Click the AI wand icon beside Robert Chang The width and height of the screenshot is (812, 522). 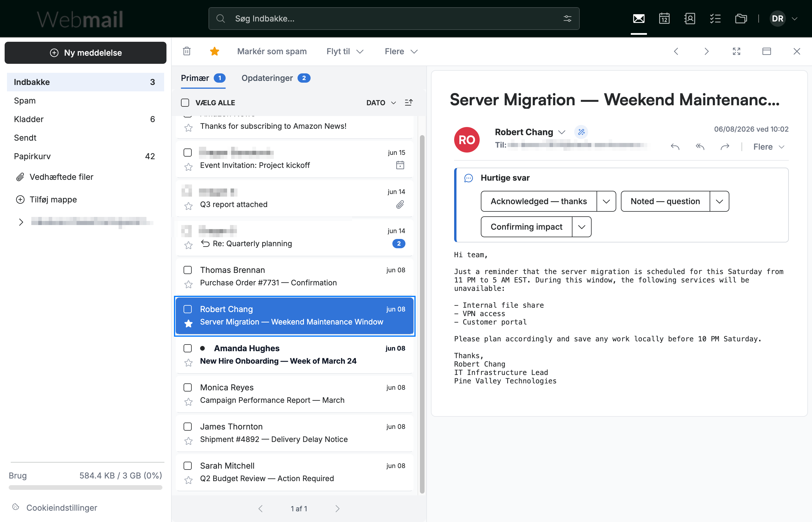581,132
